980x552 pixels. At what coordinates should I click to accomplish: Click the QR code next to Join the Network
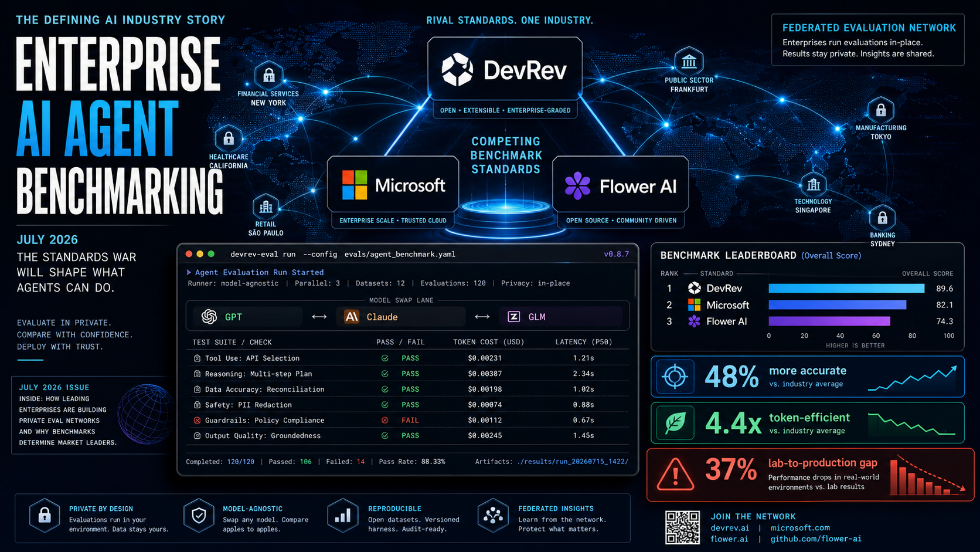pyautogui.click(x=682, y=527)
